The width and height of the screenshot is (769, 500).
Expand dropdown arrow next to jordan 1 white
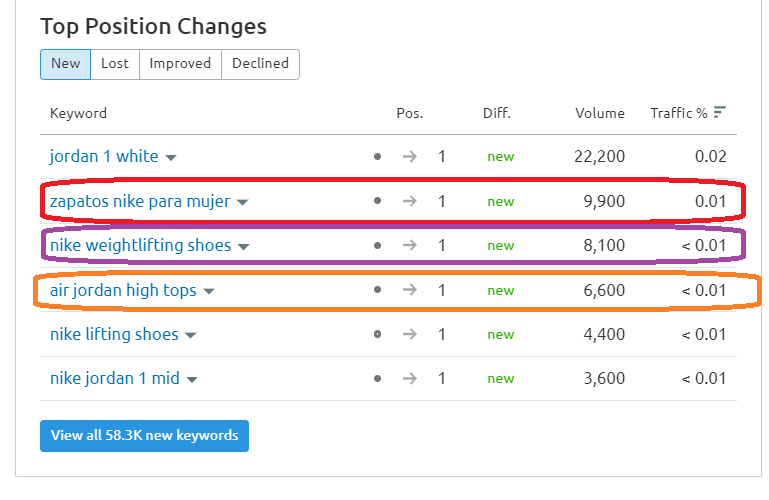pyautogui.click(x=171, y=158)
